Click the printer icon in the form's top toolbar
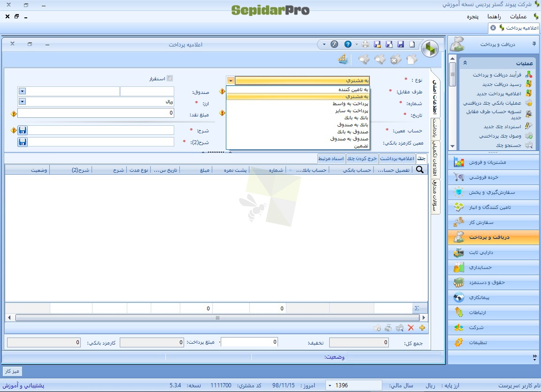 365,44
